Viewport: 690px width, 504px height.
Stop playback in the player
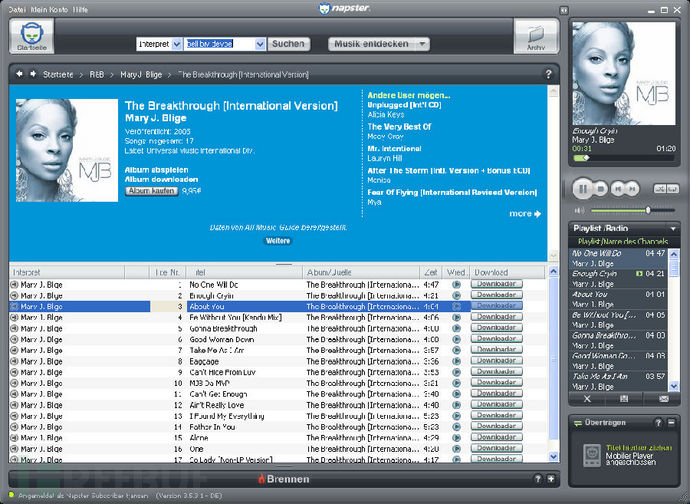point(600,188)
